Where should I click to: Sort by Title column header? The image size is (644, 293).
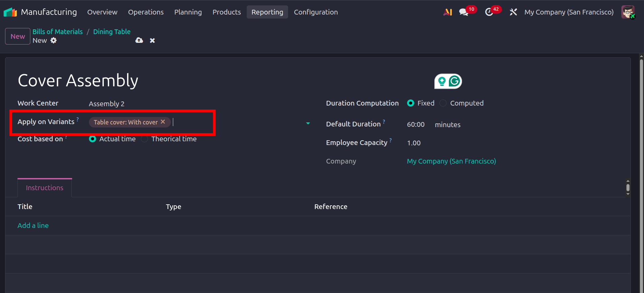25,207
